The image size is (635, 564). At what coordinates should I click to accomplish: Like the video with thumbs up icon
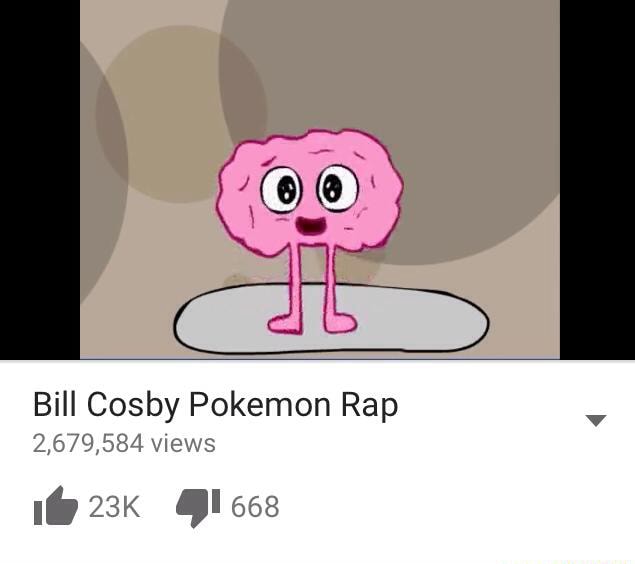click(55, 506)
